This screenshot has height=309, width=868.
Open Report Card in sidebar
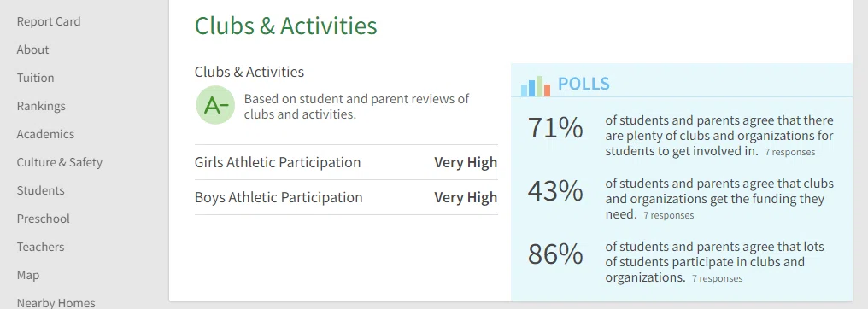49,21
